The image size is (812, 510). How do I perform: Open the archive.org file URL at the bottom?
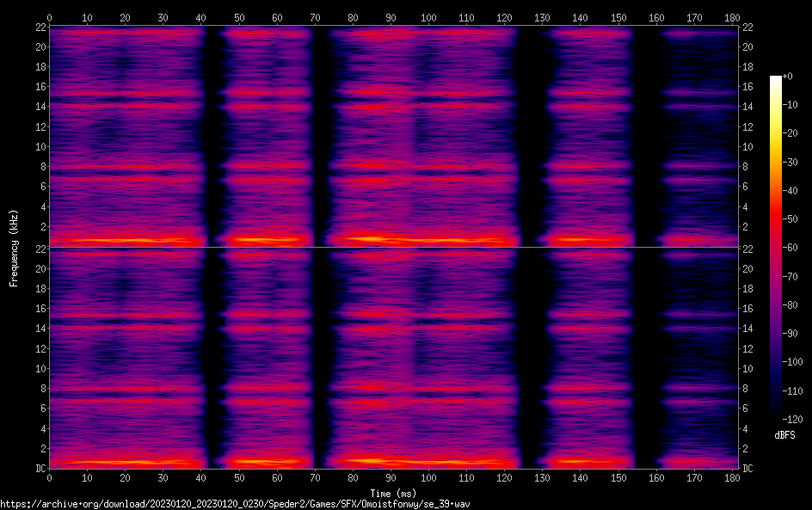click(x=235, y=504)
